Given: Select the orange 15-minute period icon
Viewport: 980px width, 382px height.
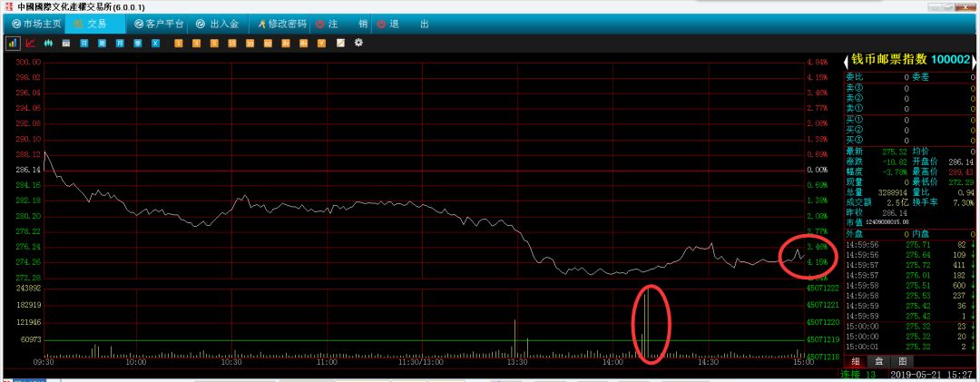Looking at the screenshot, I should tap(232, 44).
